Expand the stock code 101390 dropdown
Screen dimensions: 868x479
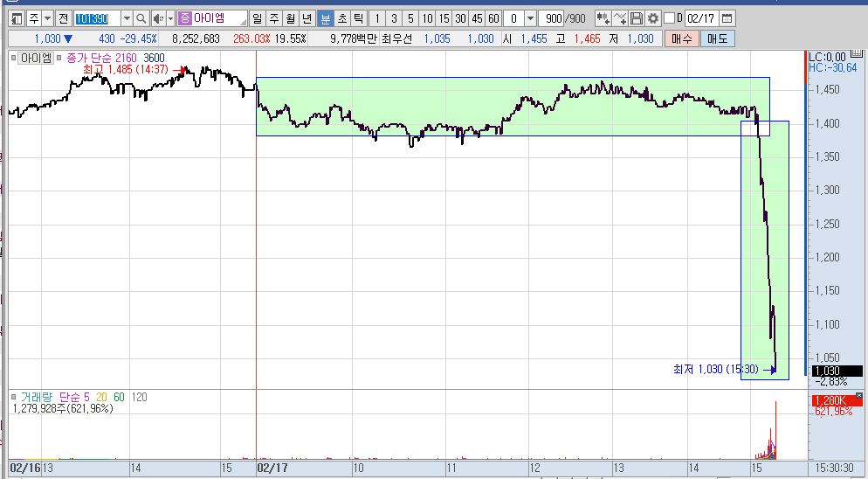126,18
